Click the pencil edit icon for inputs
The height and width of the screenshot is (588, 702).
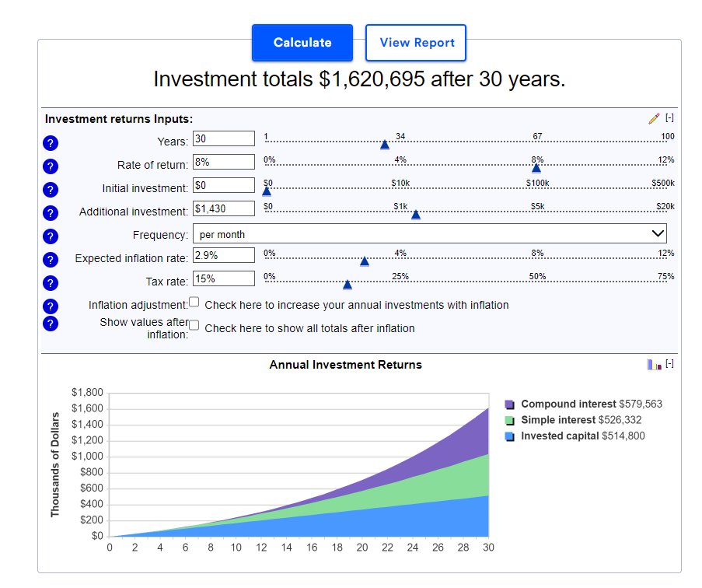pos(654,119)
